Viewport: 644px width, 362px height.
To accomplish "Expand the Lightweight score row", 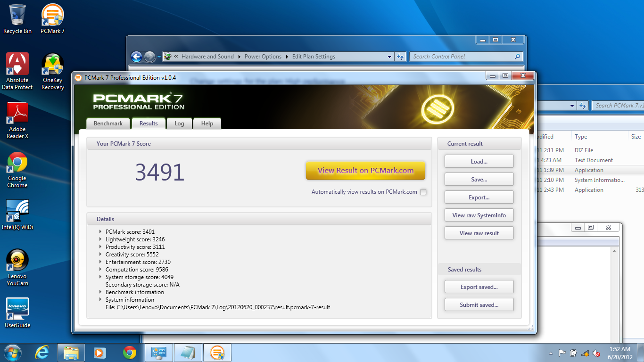I will [100, 239].
